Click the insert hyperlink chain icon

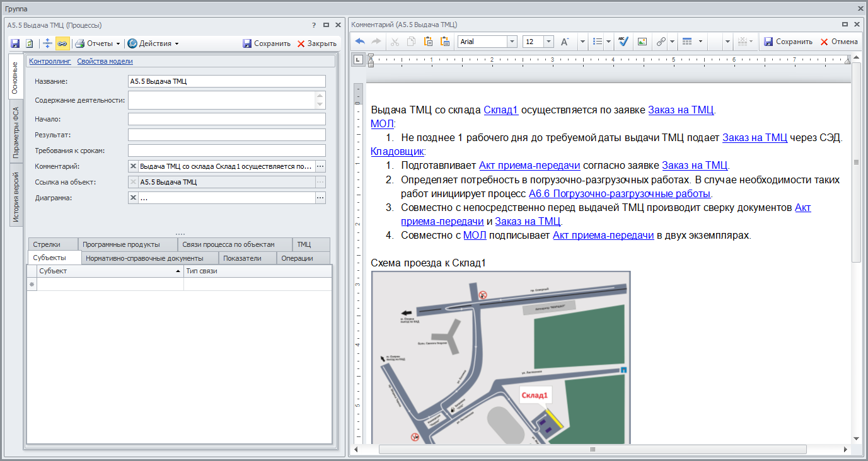(x=660, y=42)
